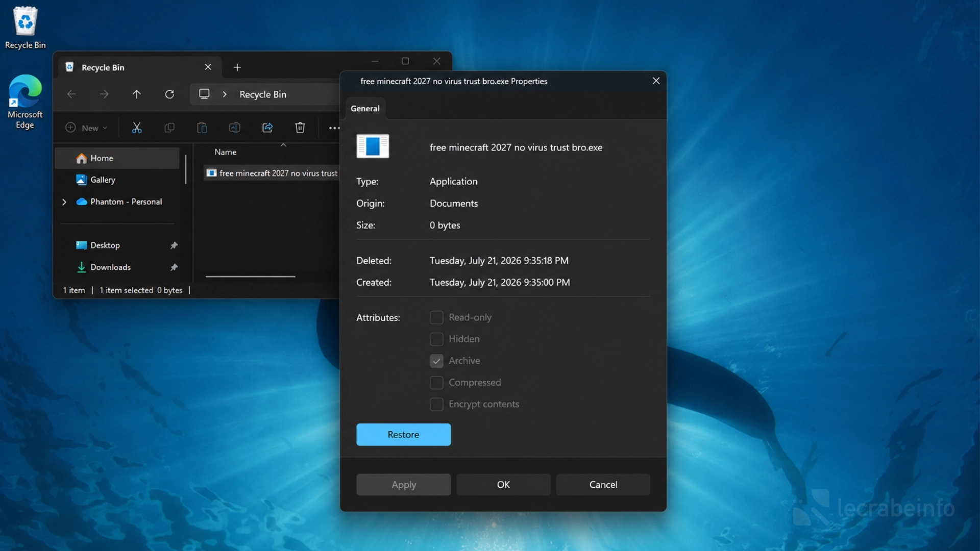Screen dimensions: 980x551
Task: Click the navigation pane vertical scrollbar
Action: (x=186, y=169)
